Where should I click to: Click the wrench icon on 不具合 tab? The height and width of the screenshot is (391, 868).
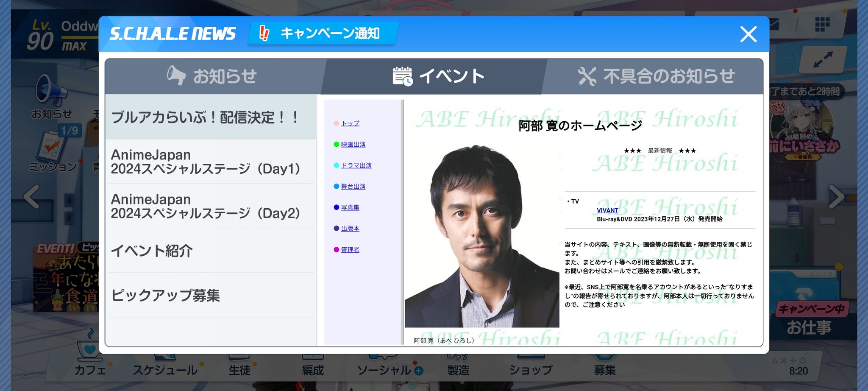(587, 76)
